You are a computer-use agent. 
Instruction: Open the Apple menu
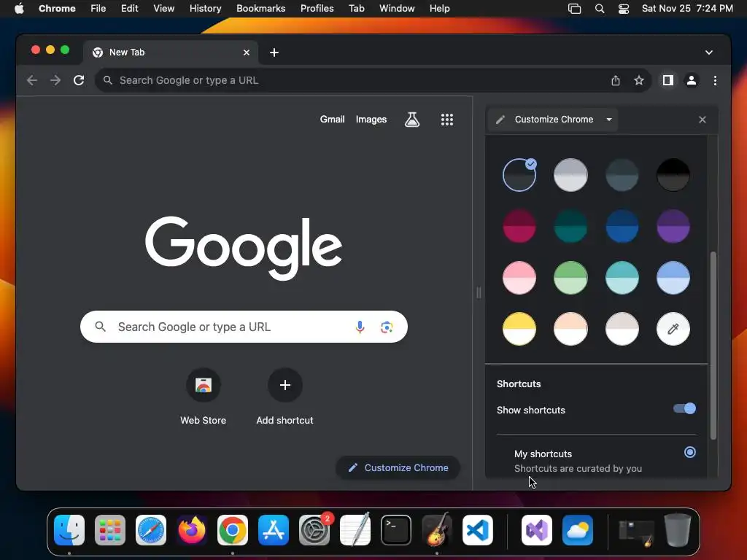(19, 9)
